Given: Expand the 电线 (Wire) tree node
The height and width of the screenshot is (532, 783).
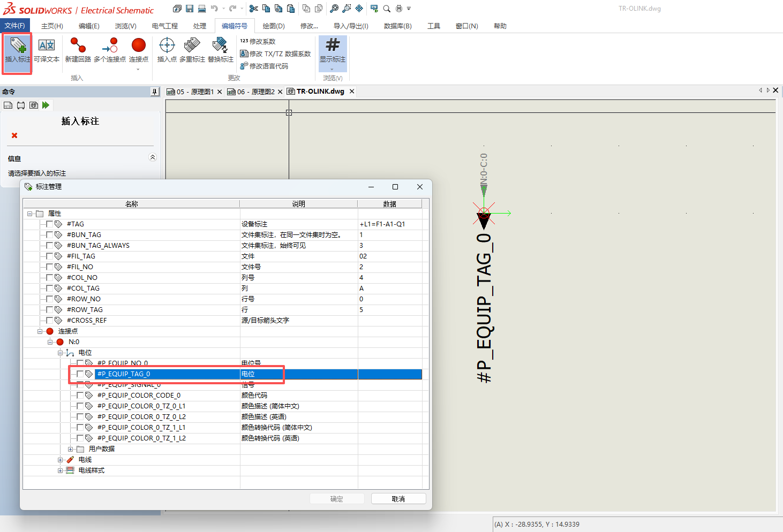Looking at the screenshot, I should [x=61, y=460].
